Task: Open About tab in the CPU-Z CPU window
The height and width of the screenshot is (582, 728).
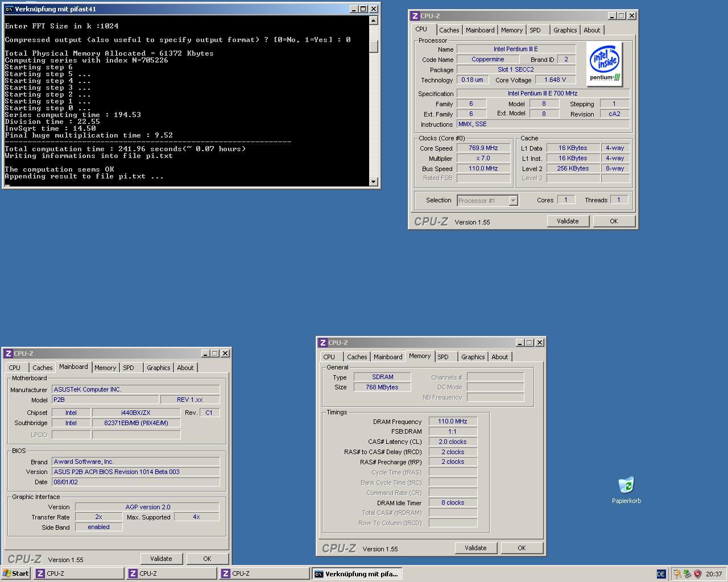Action: pyautogui.click(x=591, y=30)
